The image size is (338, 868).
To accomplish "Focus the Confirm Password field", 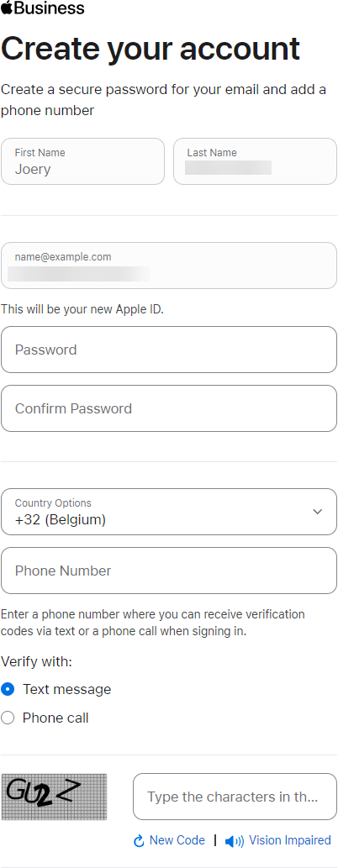I will (169, 408).
